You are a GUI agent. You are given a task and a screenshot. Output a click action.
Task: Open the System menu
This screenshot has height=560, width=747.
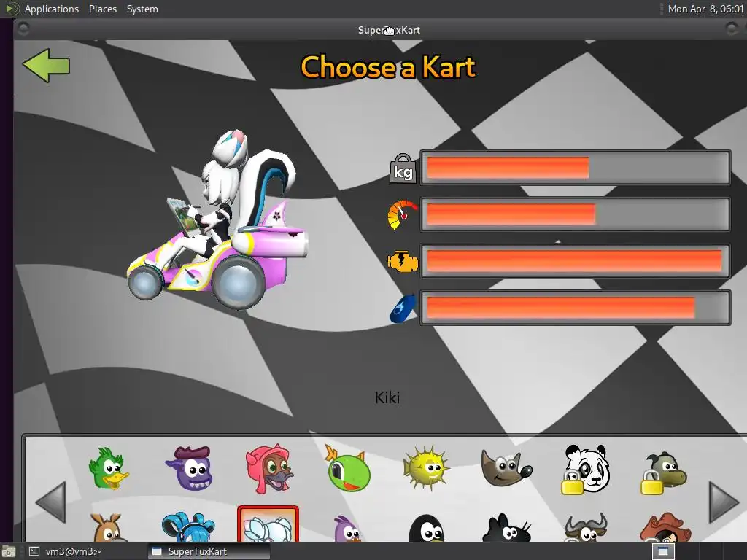[142, 9]
